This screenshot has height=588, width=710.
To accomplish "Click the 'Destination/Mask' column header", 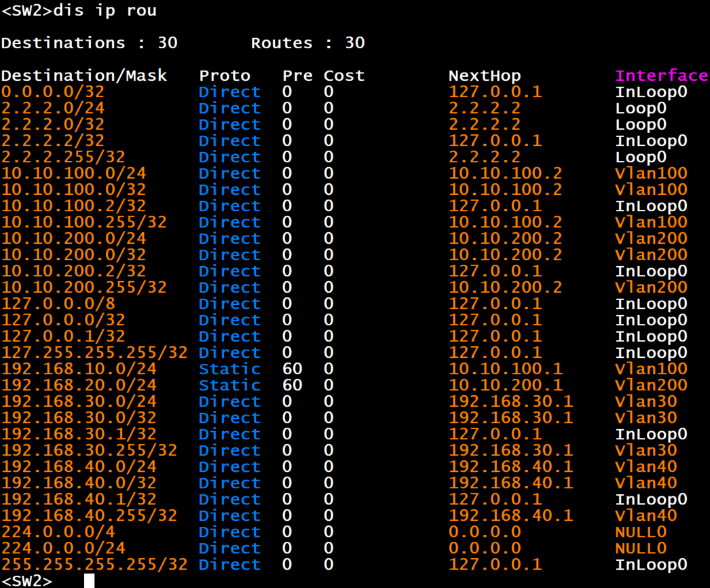I will (84, 75).
